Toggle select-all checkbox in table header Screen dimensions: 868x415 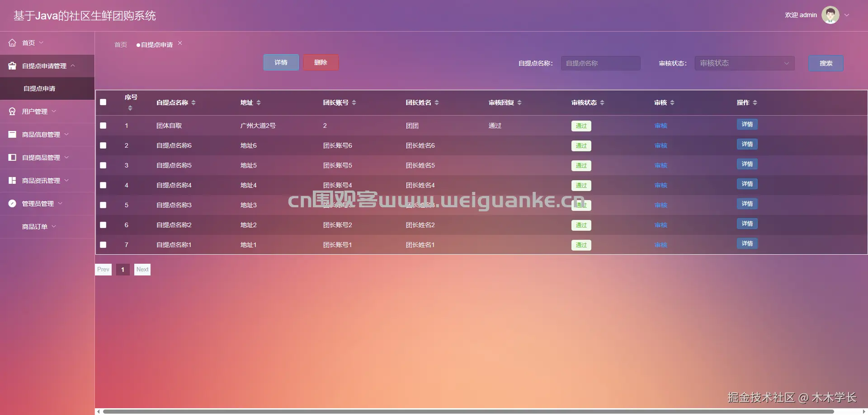point(103,102)
